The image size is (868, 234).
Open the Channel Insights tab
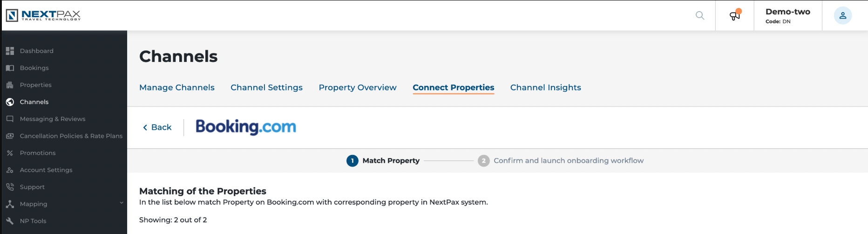546,87
